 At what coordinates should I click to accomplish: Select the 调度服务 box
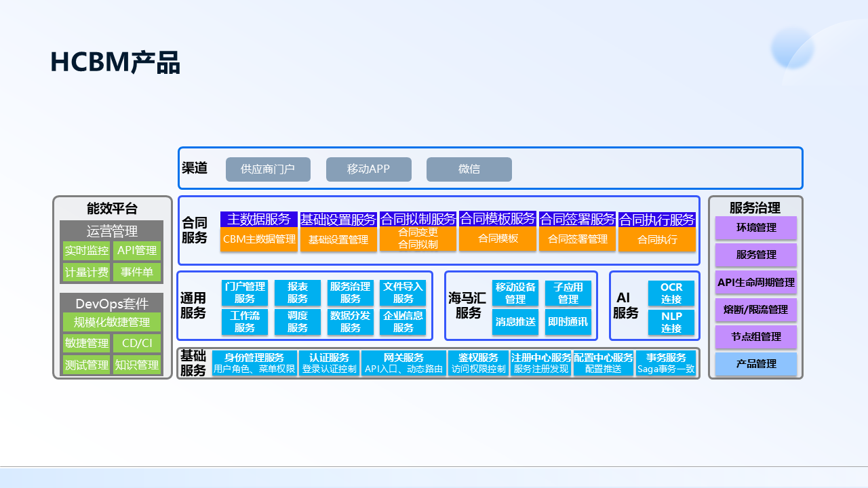[298, 322]
